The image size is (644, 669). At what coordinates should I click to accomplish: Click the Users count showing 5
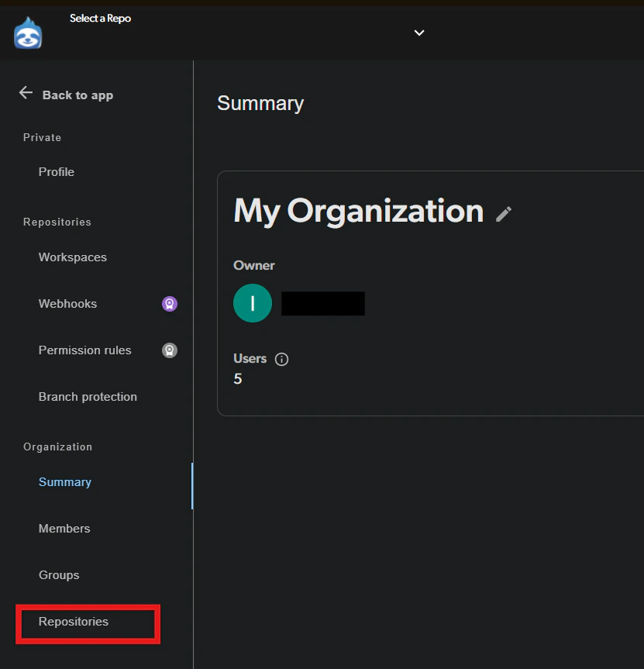238,379
